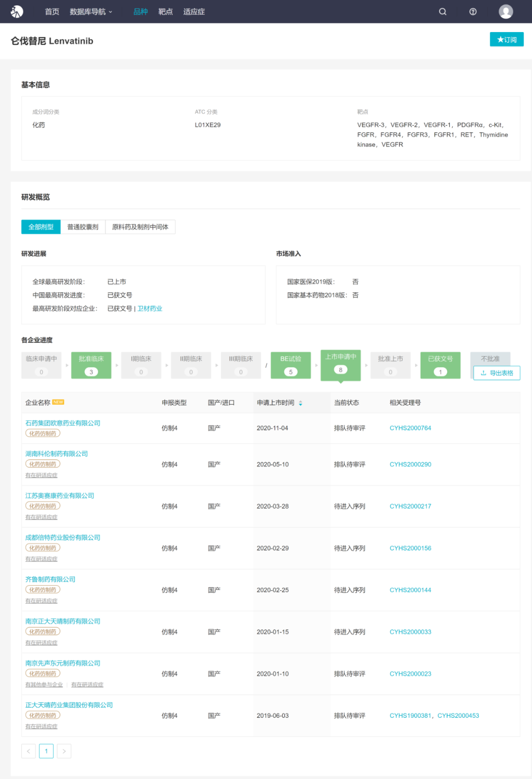Open acceptance number CYHS1900381
The image size is (532, 779).
(410, 716)
